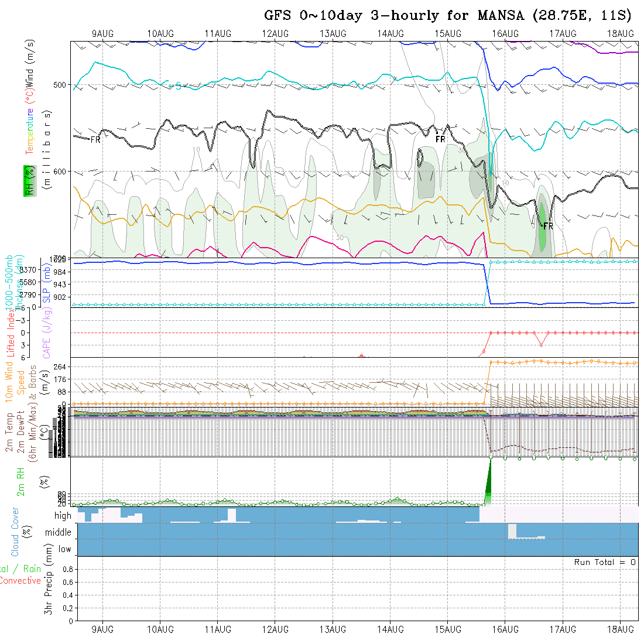644x644 pixels.
Task: Click the 0.4 value on precip axis
Action: pyautogui.click(x=68, y=595)
